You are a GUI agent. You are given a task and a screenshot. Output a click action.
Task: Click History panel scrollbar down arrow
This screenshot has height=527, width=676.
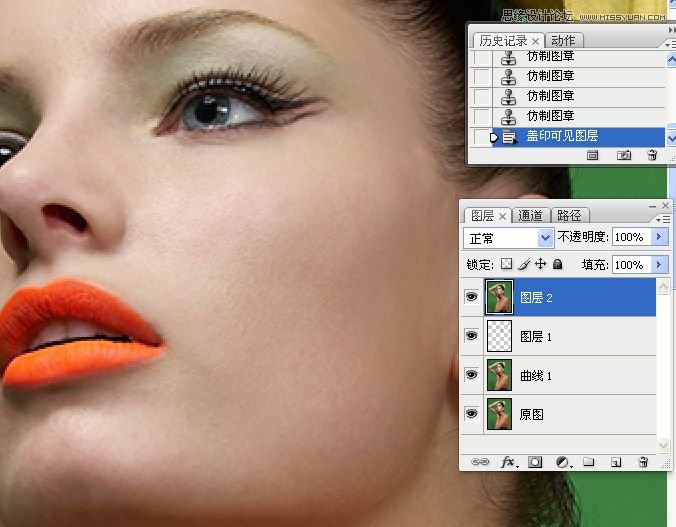(671, 138)
